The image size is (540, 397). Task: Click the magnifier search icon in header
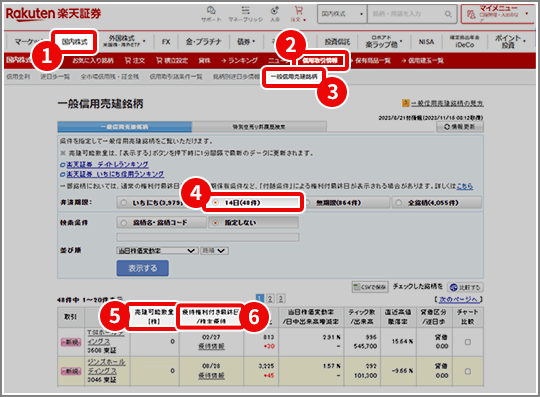[x=448, y=14]
